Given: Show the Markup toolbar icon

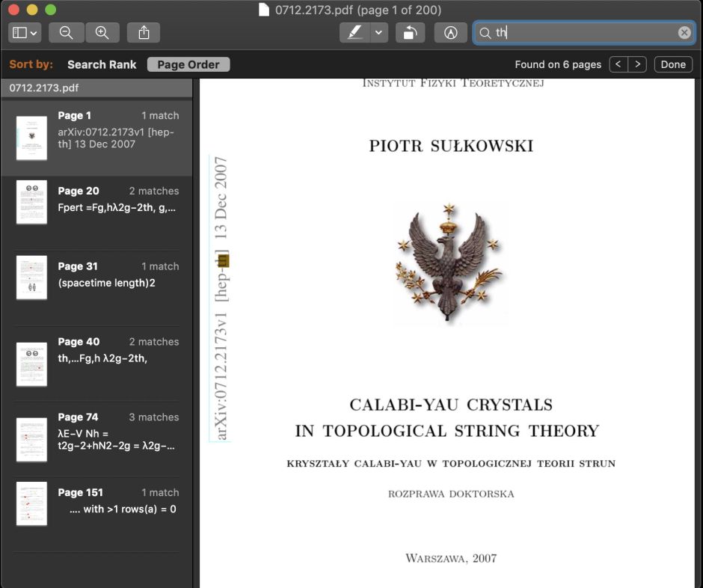Looking at the screenshot, I should [450, 33].
